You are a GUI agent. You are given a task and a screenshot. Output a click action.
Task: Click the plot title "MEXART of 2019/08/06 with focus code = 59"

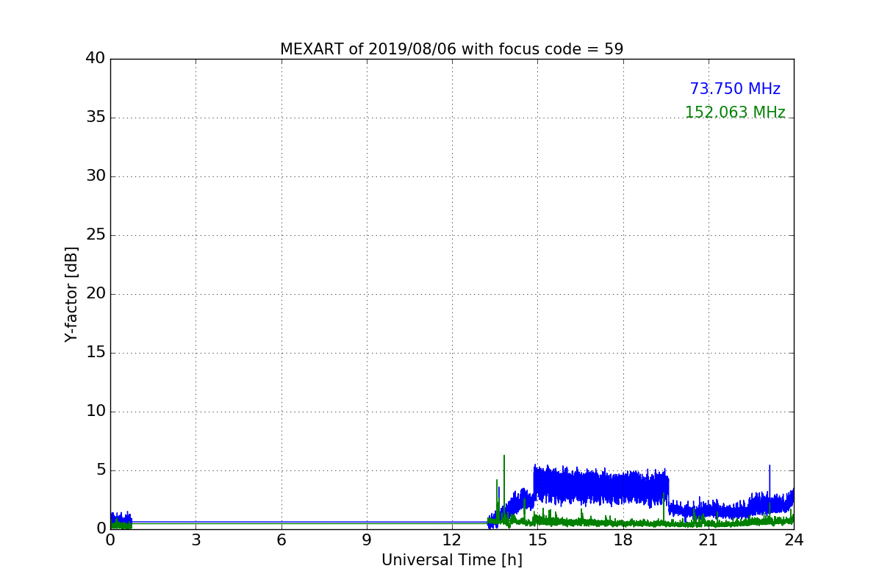click(451, 49)
